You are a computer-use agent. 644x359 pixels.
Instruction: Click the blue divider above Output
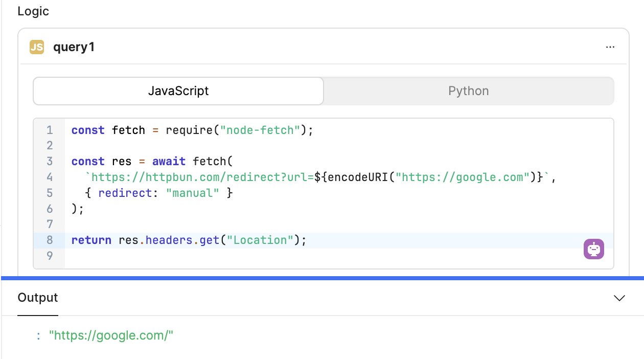point(322,278)
